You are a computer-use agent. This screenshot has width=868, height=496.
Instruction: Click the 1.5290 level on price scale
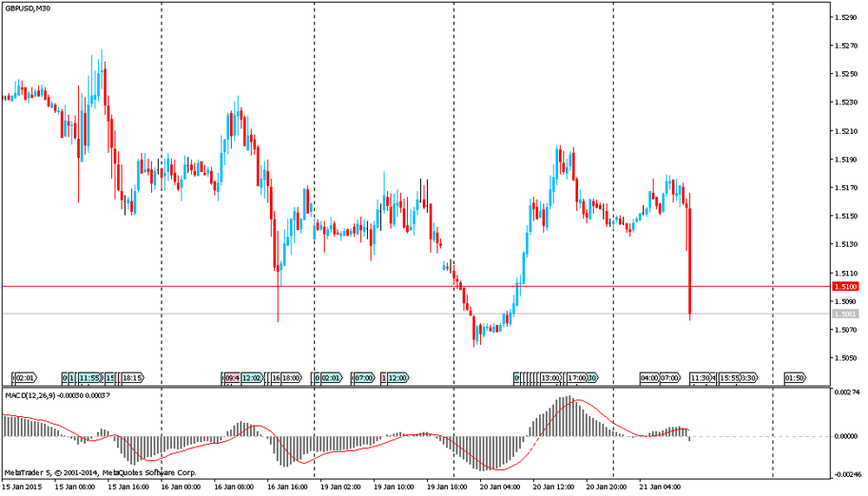pos(845,17)
